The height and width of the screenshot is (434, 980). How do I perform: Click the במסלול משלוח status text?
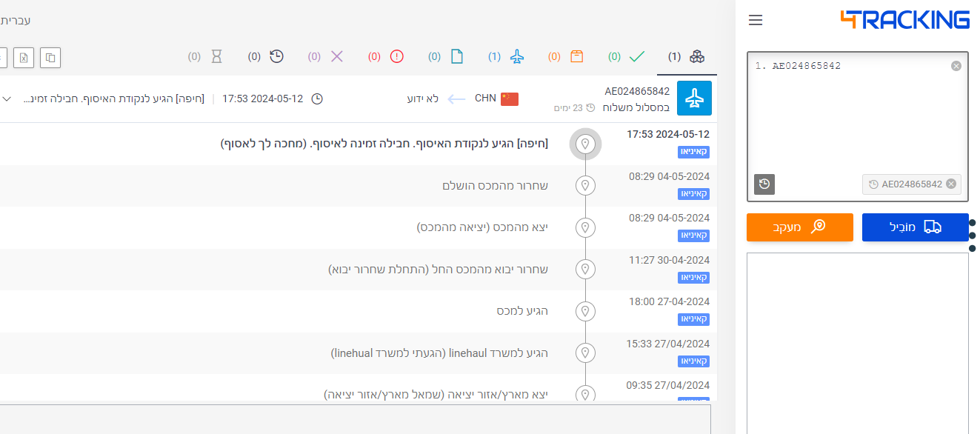point(636,108)
